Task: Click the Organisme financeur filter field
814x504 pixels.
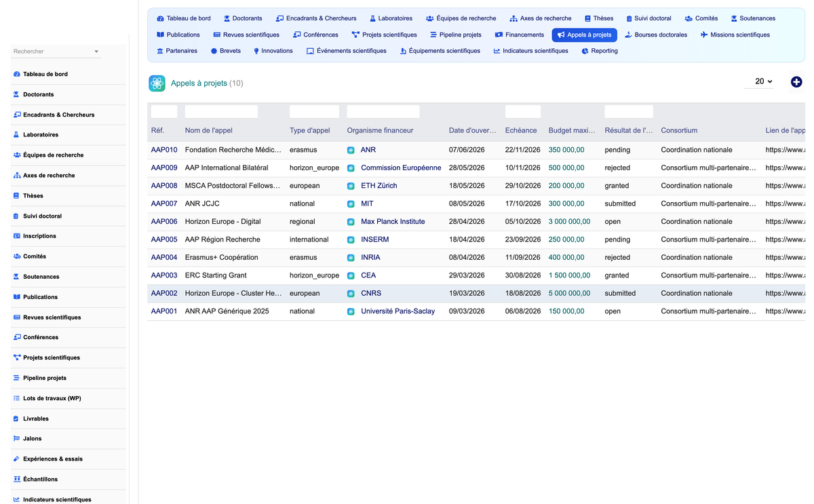Action: point(383,112)
